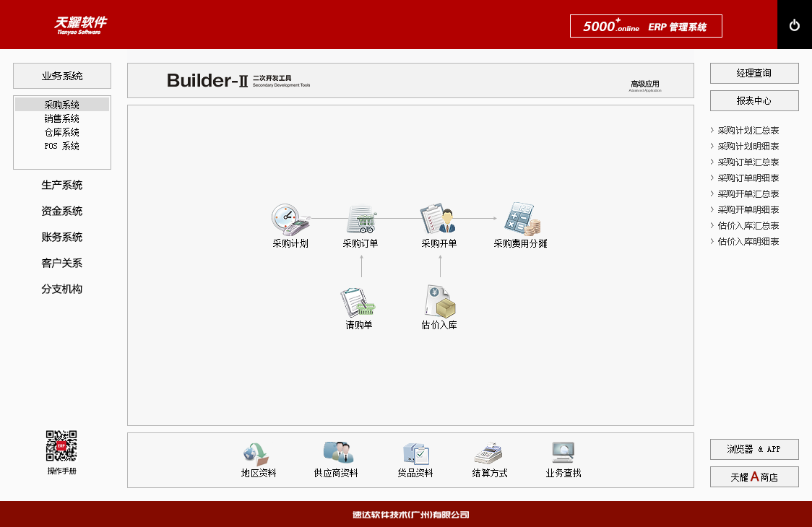Open 结算方式 cash register icon

490,453
